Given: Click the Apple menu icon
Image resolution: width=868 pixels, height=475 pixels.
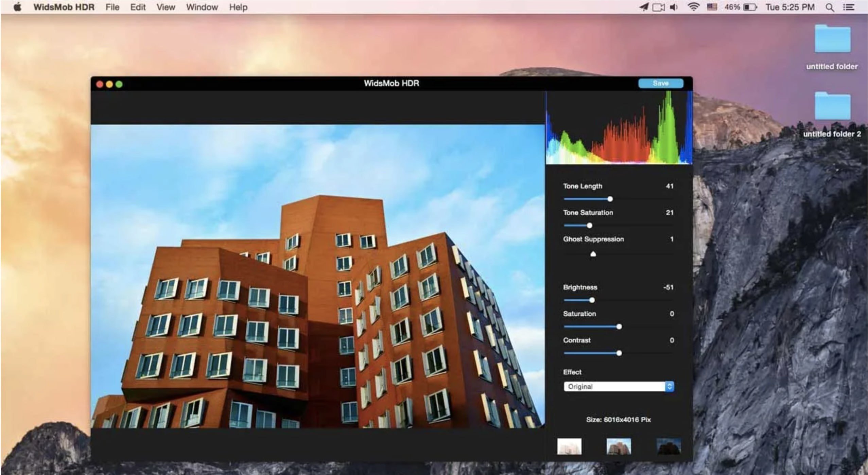Looking at the screenshot, I should point(17,7).
